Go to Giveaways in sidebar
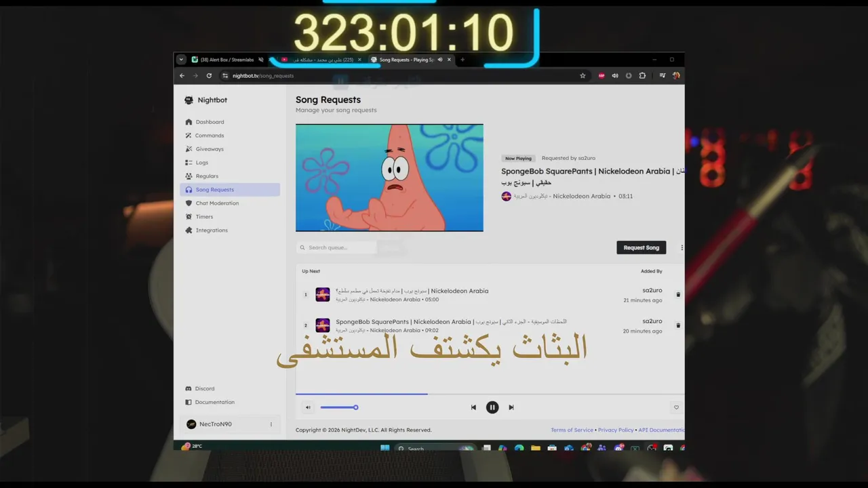 (230, 149)
